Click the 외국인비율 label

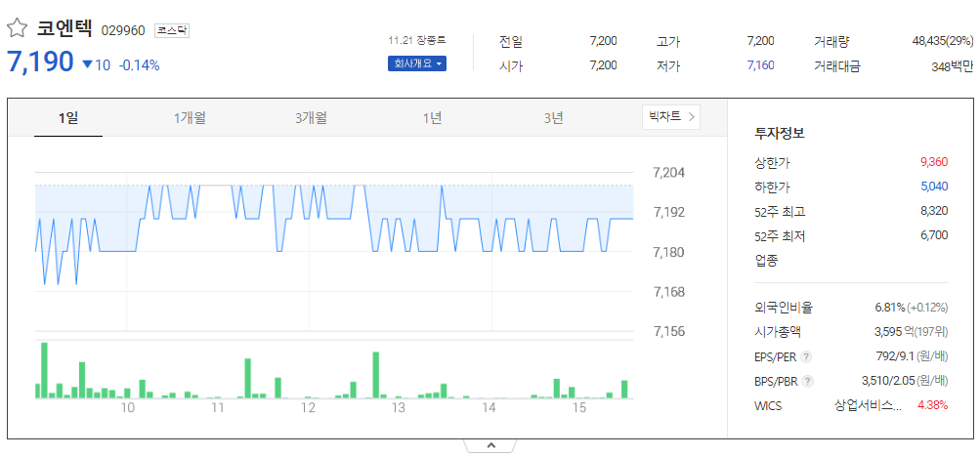(785, 308)
